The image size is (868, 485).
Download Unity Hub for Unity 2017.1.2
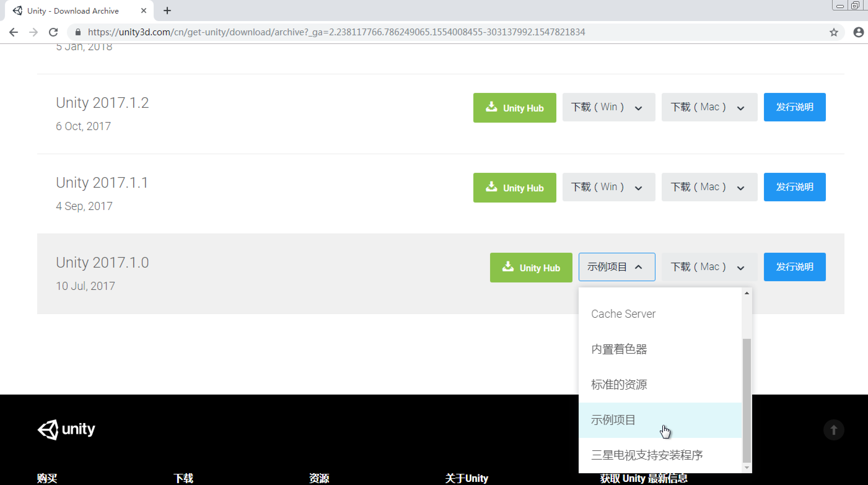pos(515,108)
